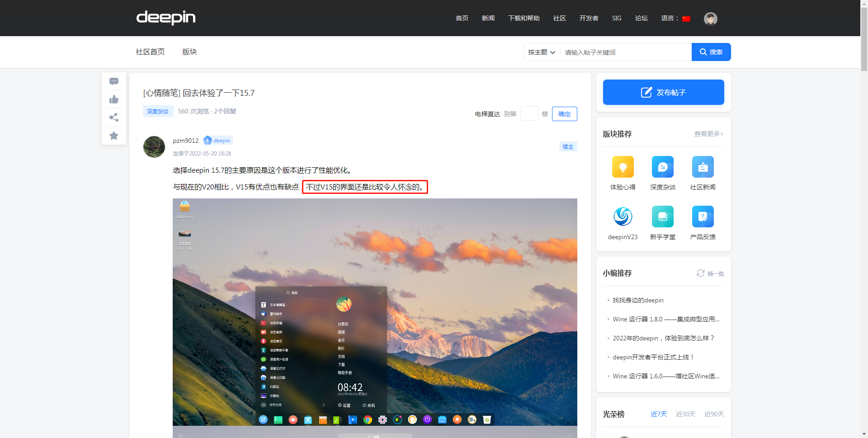
Task: Open the Wine 运行器 1.8.0 recommended post
Action: click(x=666, y=319)
